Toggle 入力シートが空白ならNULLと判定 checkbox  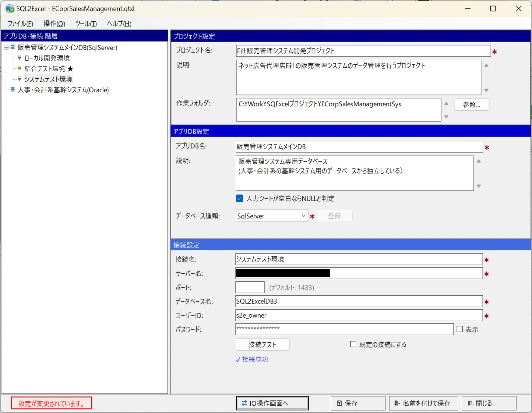coord(239,198)
